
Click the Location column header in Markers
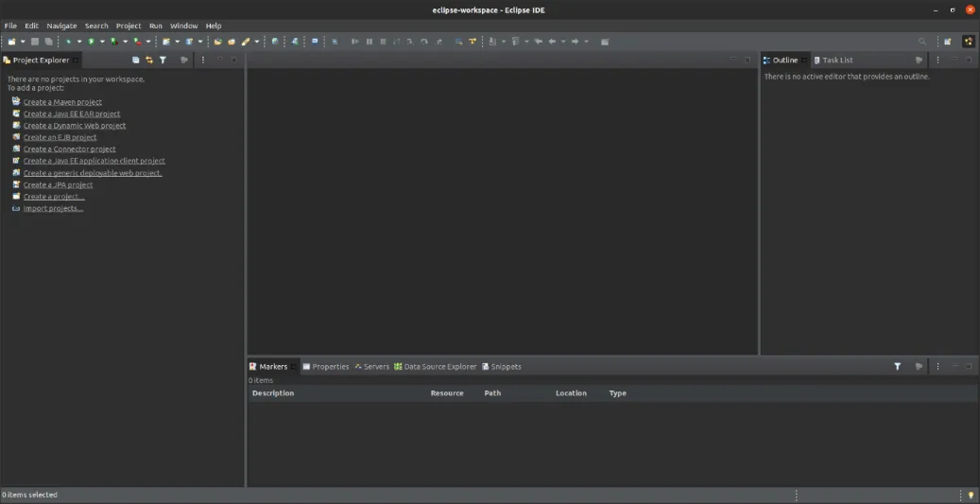pos(571,393)
